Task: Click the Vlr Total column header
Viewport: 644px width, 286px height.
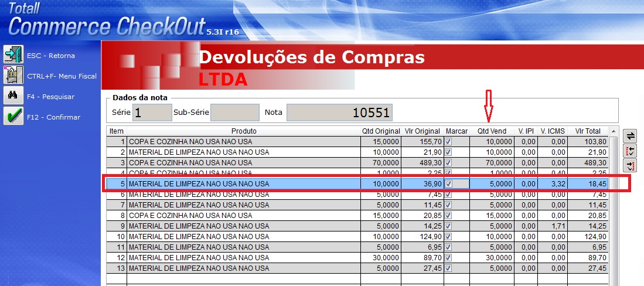Action: point(588,131)
